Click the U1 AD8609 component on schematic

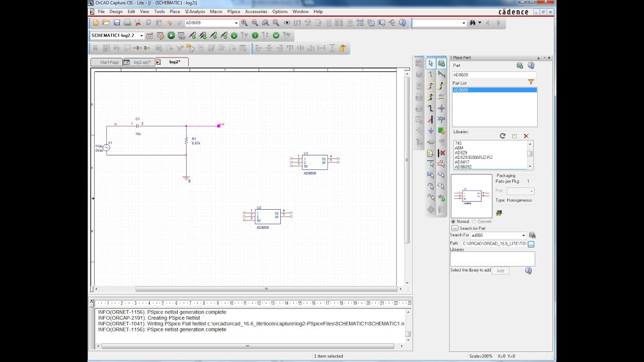point(314,162)
